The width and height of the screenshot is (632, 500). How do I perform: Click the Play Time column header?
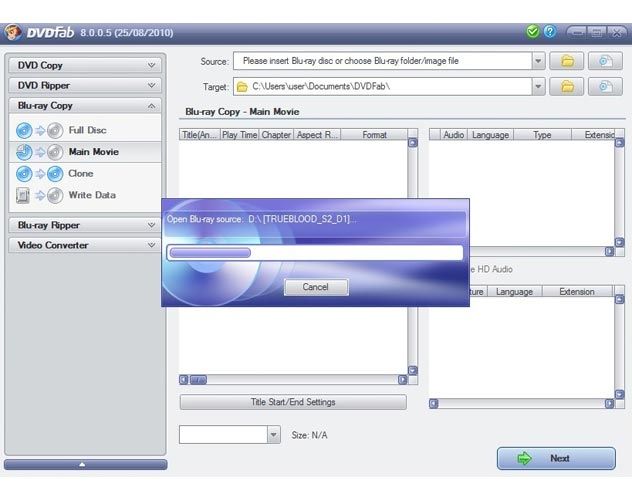pyautogui.click(x=239, y=135)
